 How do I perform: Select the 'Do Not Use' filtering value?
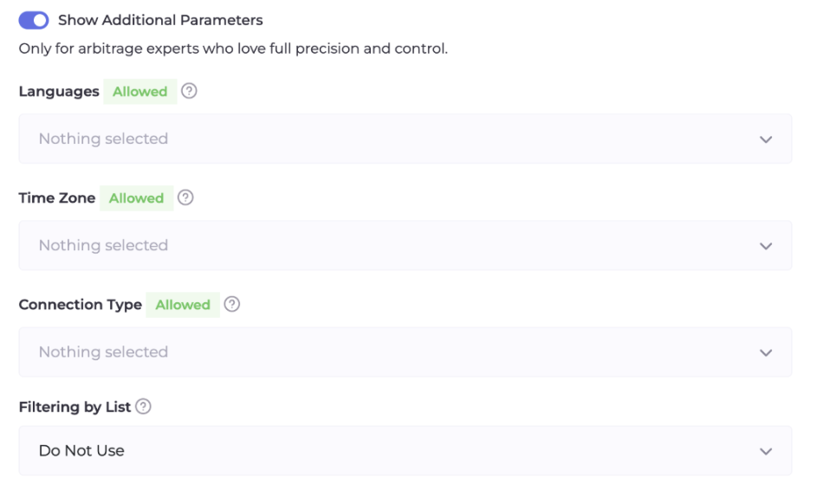point(81,450)
